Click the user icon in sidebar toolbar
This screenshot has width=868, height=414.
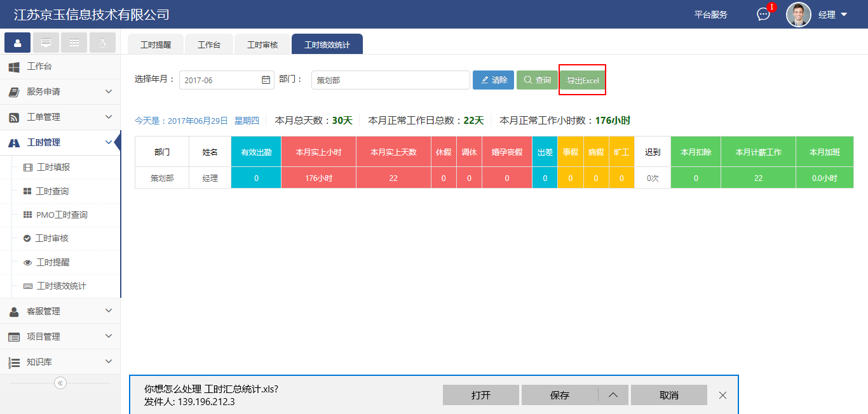click(18, 43)
